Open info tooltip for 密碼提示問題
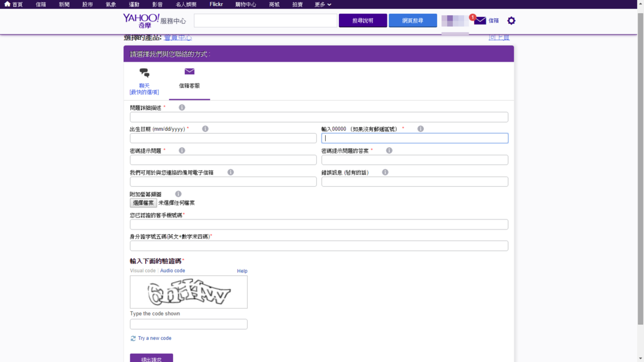 pos(182,150)
